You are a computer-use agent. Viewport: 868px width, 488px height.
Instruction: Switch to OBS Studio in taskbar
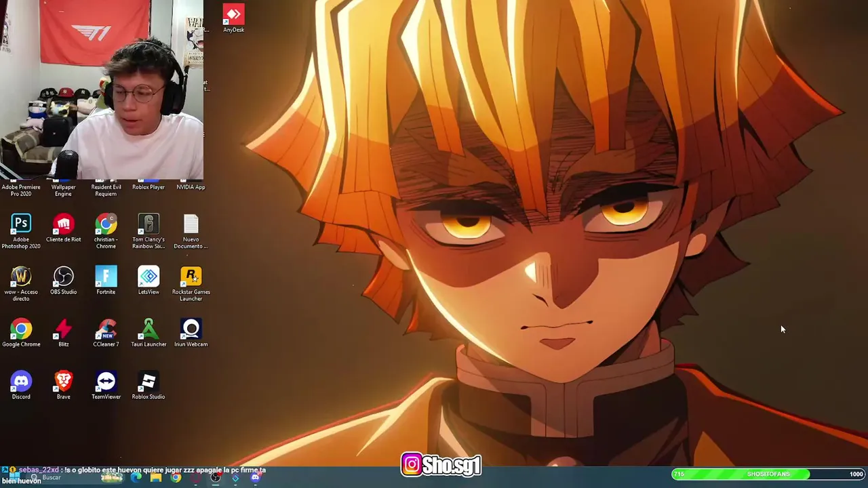pos(216,478)
